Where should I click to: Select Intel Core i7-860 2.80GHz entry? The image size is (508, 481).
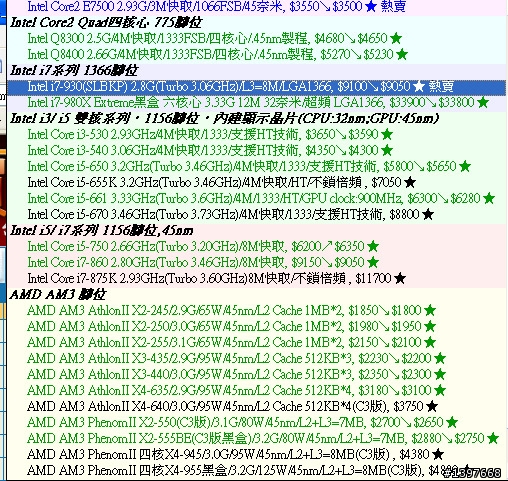click(256, 262)
